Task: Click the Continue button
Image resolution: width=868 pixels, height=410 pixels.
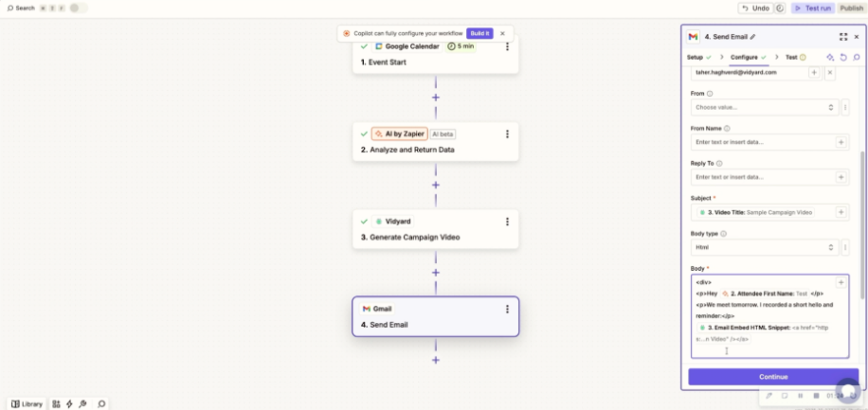Action: click(773, 377)
